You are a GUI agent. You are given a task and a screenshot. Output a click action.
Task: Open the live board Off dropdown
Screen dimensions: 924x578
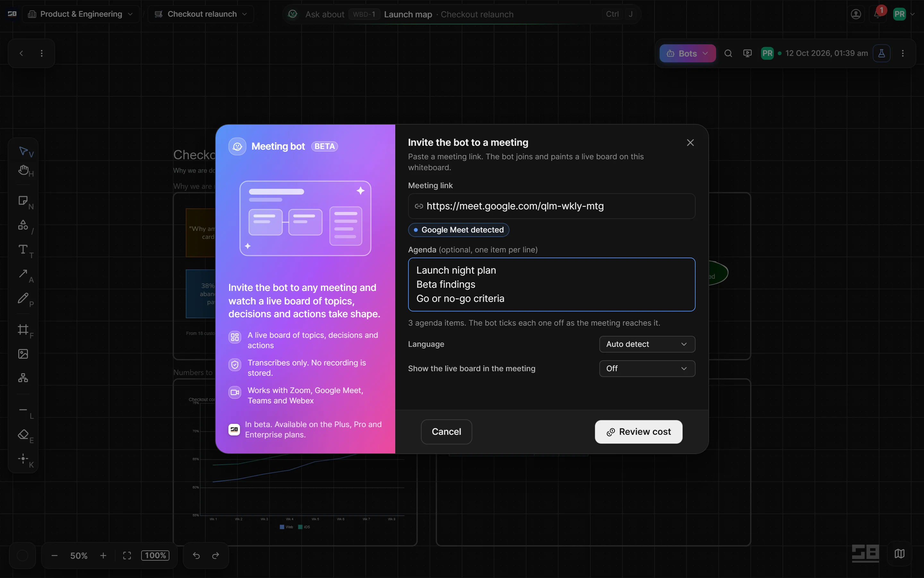[x=647, y=369]
